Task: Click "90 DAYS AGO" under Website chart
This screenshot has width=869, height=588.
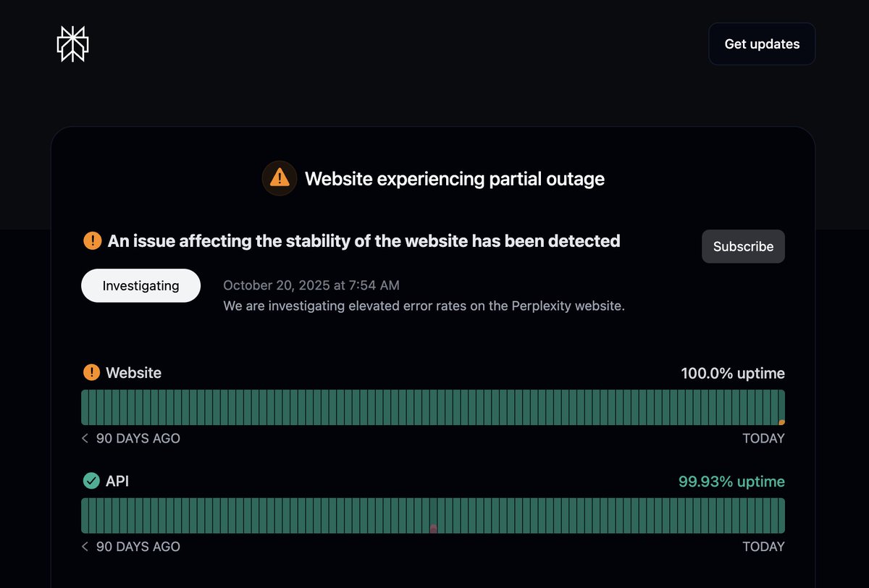Action: (138, 438)
